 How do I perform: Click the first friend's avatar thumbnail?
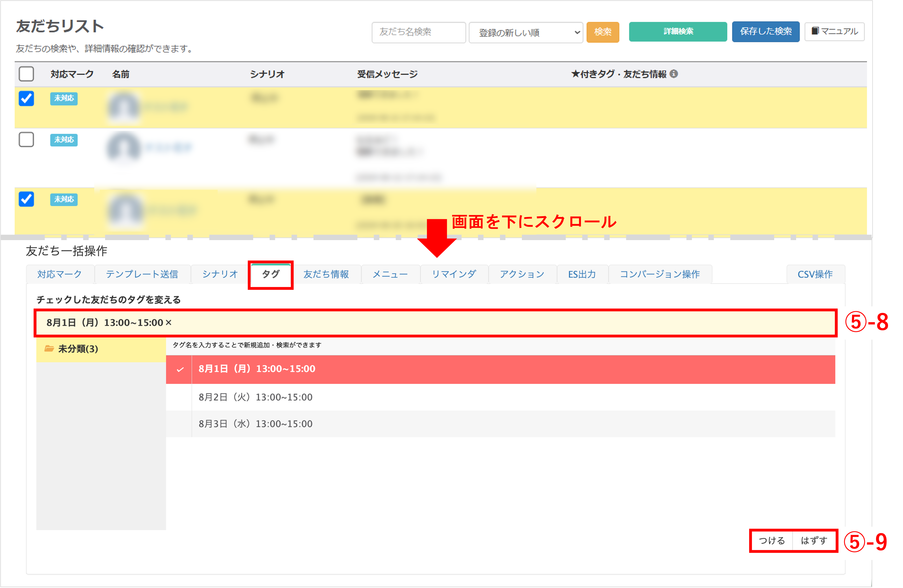coord(124,107)
